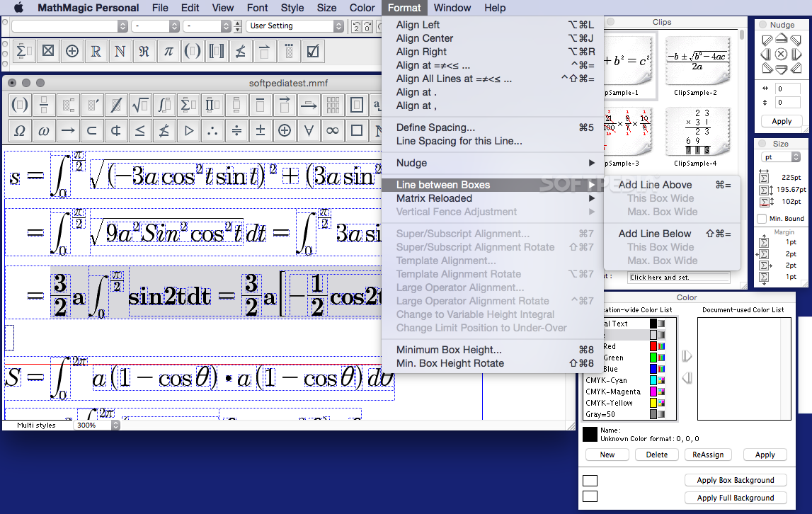Click the Nudge panel center reset icon
Screen dimensions: 812x514
[x=782, y=54]
